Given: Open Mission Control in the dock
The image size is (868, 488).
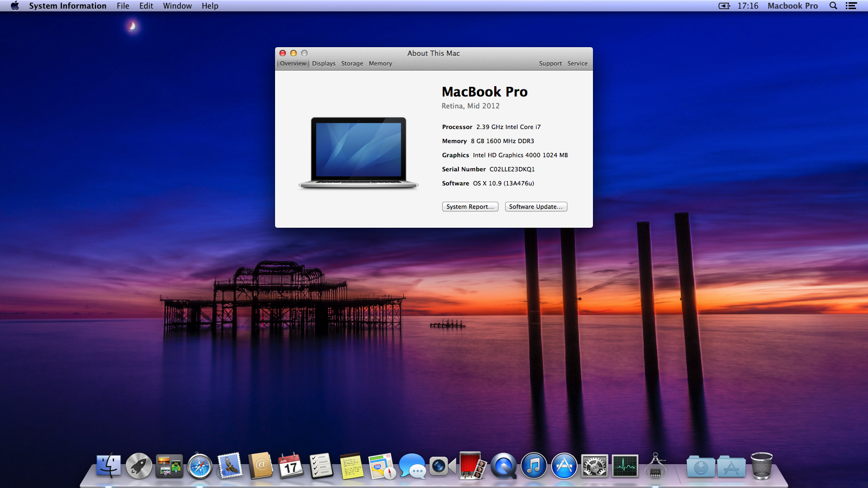Looking at the screenshot, I should pyautogui.click(x=169, y=466).
